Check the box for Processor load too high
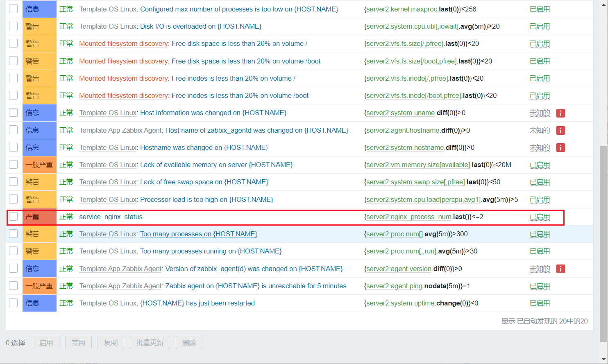The height and width of the screenshot is (364, 608). 14,199
